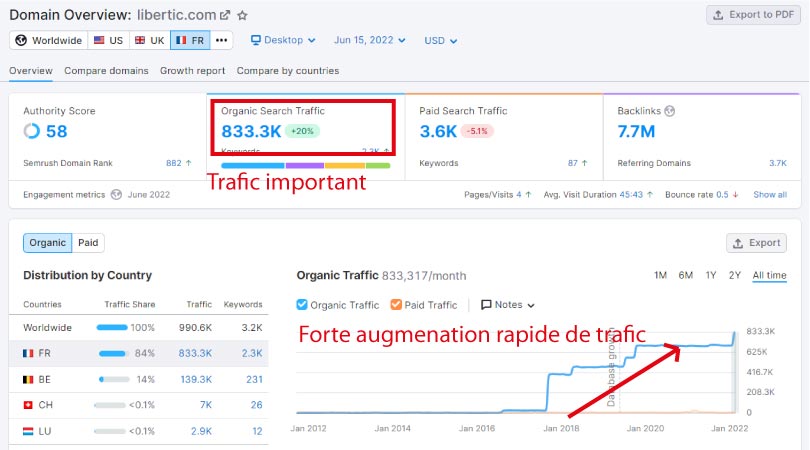Open the USD currency dropdown
The height and width of the screenshot is (450, 810).
tap(441, 41)
